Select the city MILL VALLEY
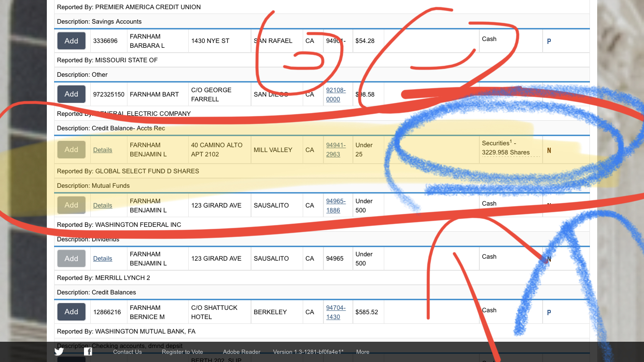The width and height of the screenshot is (644, 362). 273,150
